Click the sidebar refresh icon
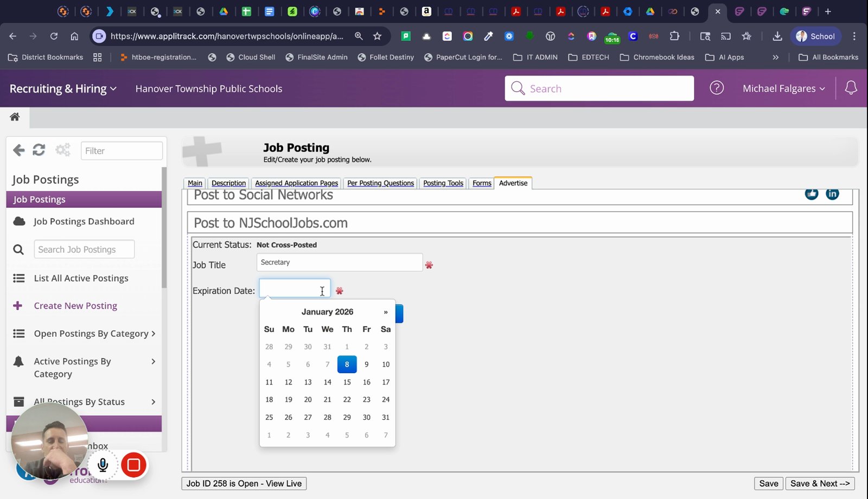Viewport: 868px width, 499px height. 39,150
